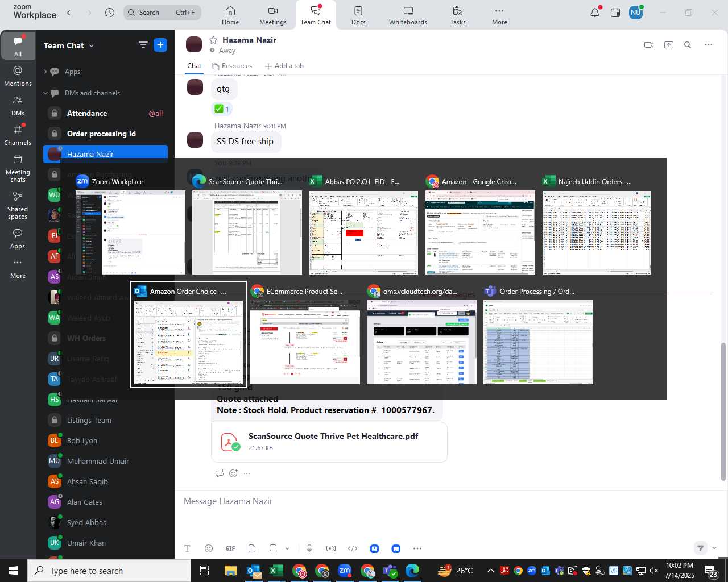The width and height of the screenshot is (728, 582).
Task: Click the Message Hazama Nazir input box
Action: point(444,501)
